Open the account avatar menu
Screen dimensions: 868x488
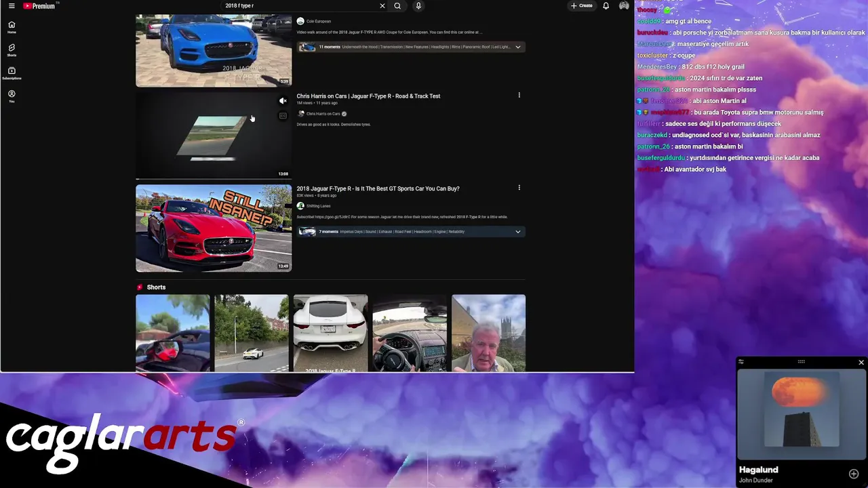pyautogui.click(x=624, y=6)
